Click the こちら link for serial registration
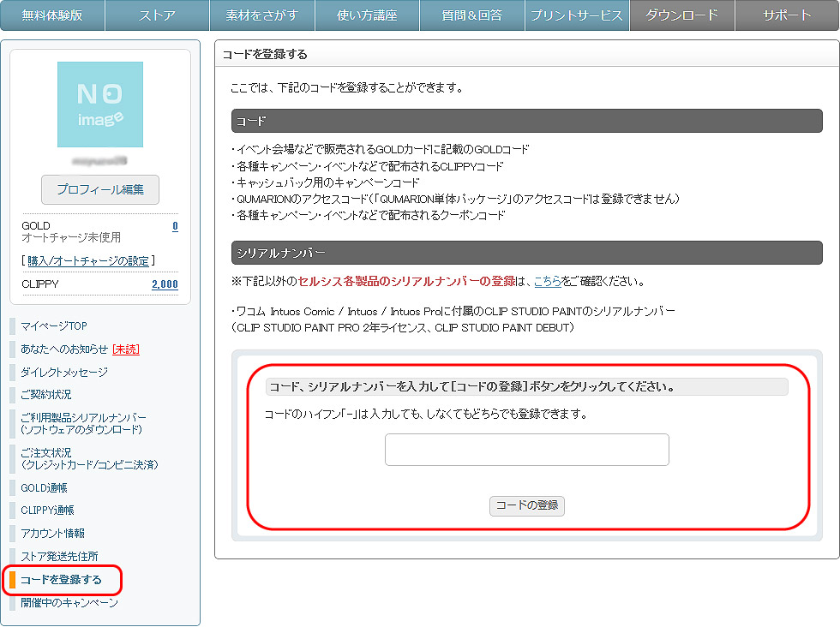The height and width of the screenshot is (627, 840). (548, 281)
